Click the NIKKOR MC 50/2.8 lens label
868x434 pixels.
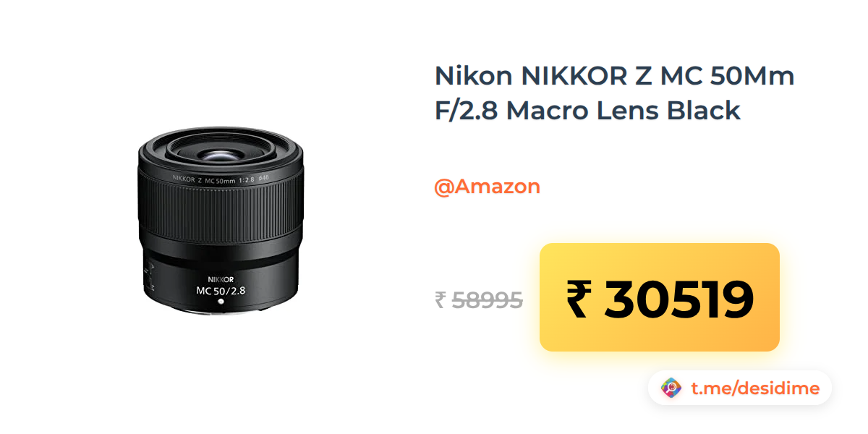pos(221,285)
